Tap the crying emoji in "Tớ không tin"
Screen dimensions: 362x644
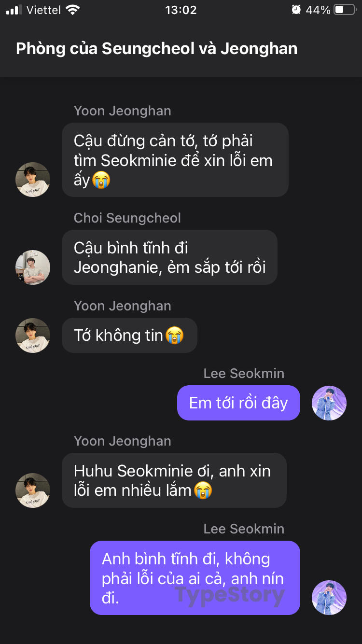pos(174,336)
